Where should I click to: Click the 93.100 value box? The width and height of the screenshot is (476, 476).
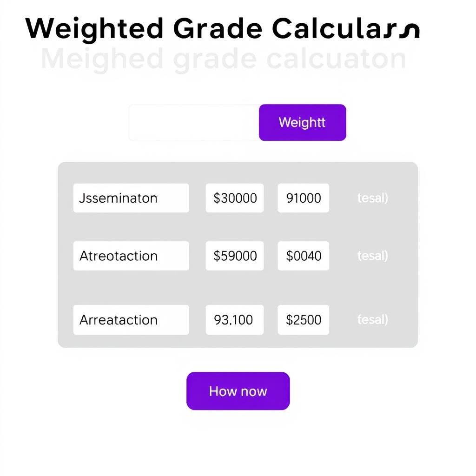coord(234,319)
